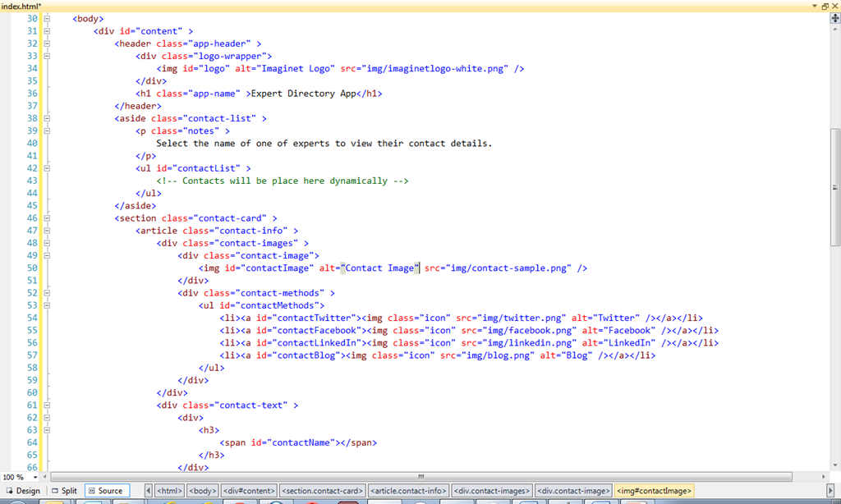Switch to Split view
The height and width of the screenshot is (504, 841).
63,490
